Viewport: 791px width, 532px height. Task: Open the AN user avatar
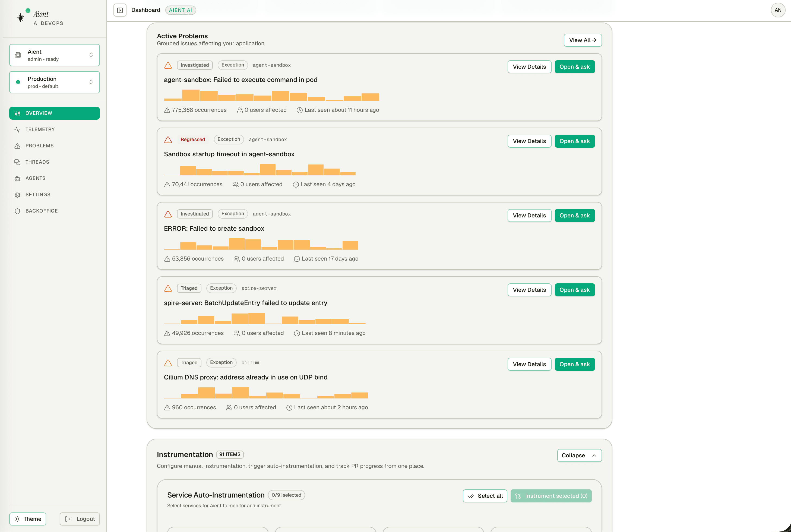(778, 10)
